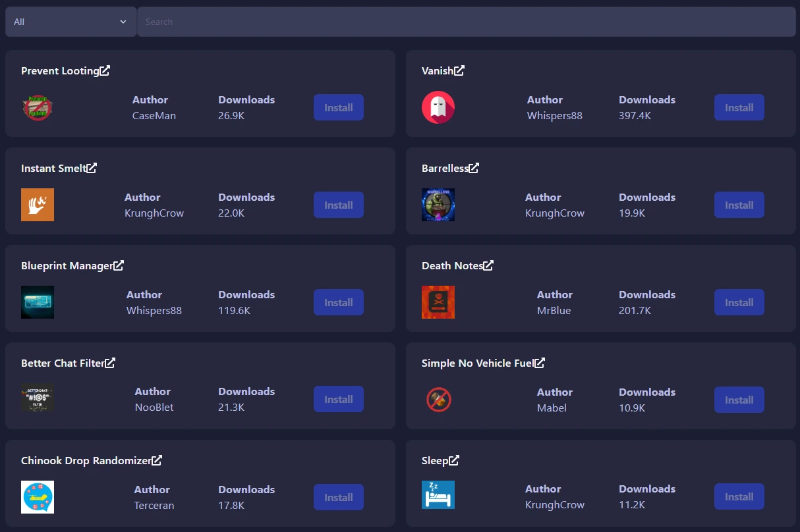Click the Death Notes external link icon
Viewport: 800px width, 532px height.
point(488,265)
